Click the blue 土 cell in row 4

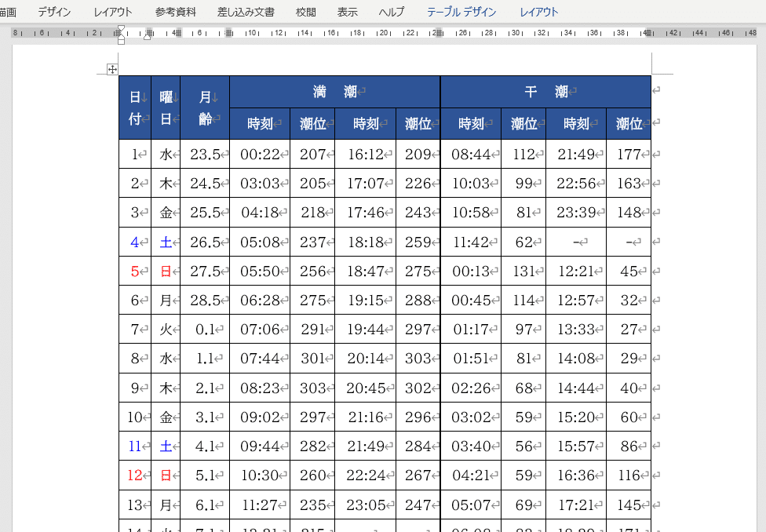tap(166, 242)
